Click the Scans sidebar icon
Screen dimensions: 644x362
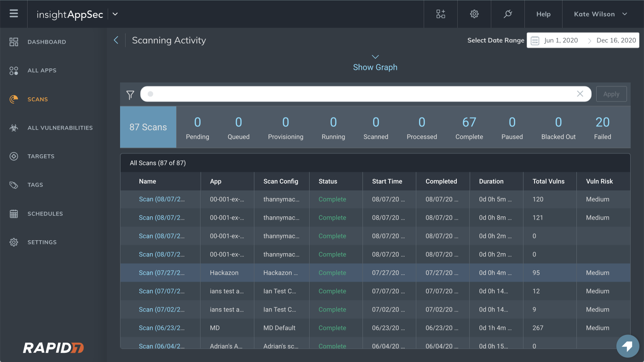[x=14, y=99]
